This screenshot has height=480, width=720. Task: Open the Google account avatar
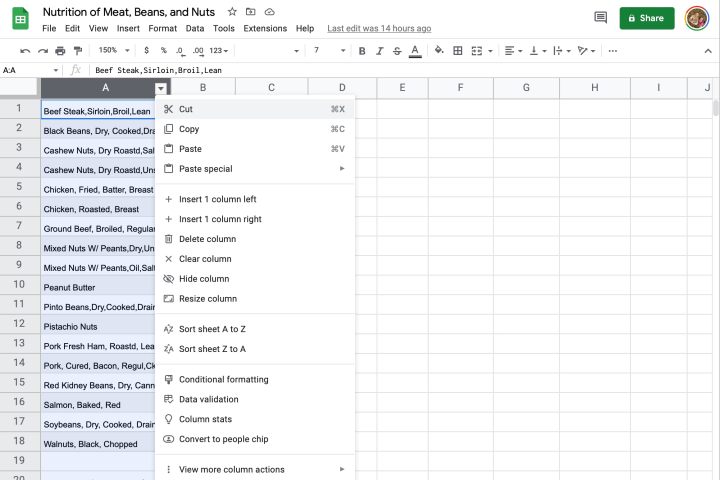[x=697, y=18]
